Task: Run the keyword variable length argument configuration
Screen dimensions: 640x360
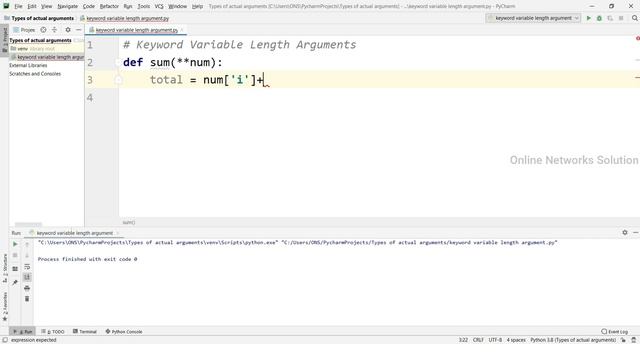Action: [x=588, y=18]
